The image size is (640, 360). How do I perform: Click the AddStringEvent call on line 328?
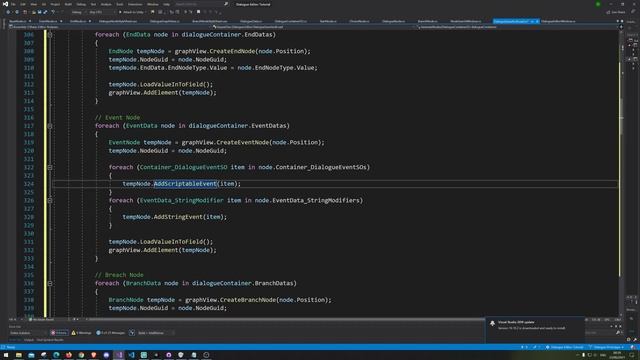[178, 217]
